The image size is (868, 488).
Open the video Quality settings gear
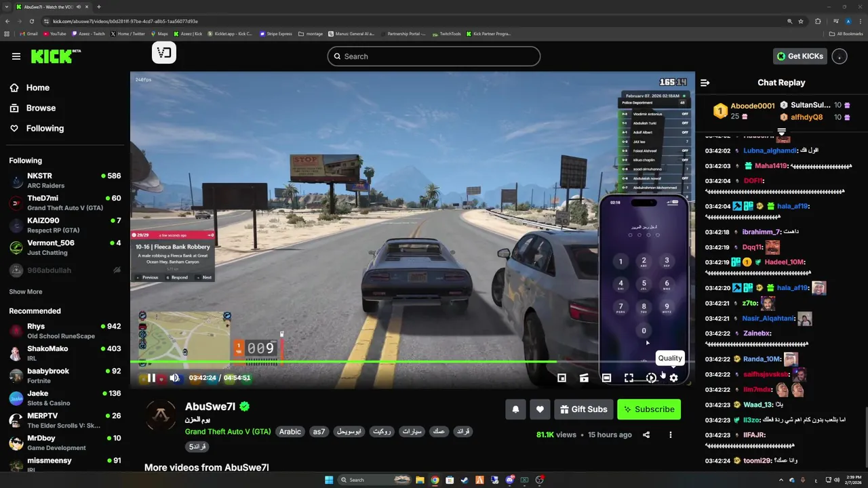click(x=673, y=378)
